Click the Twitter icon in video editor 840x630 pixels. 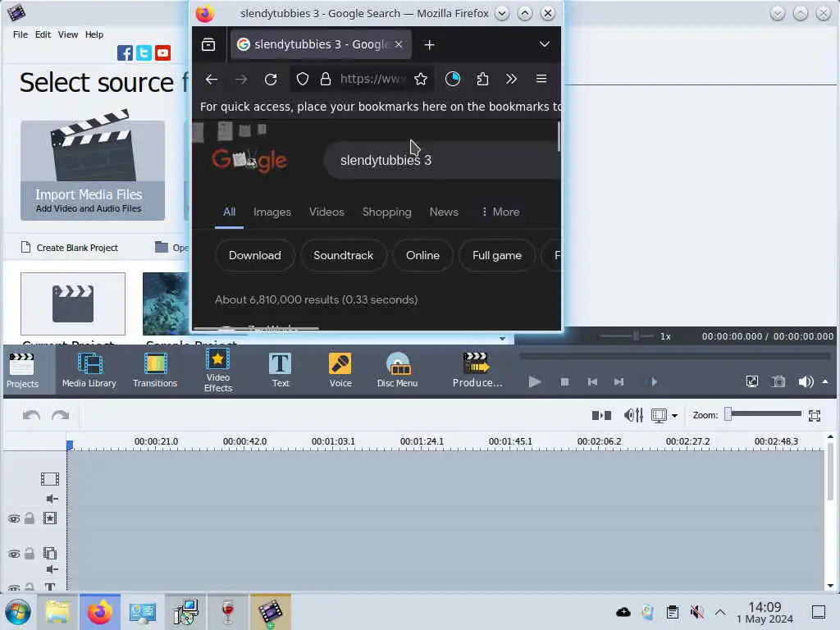(144, 52)
